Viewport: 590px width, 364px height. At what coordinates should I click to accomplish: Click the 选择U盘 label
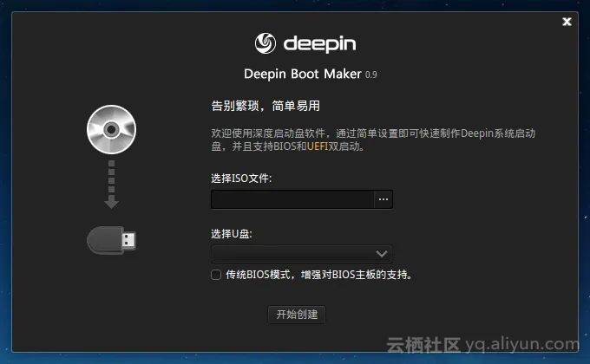(x=232, y=233)
